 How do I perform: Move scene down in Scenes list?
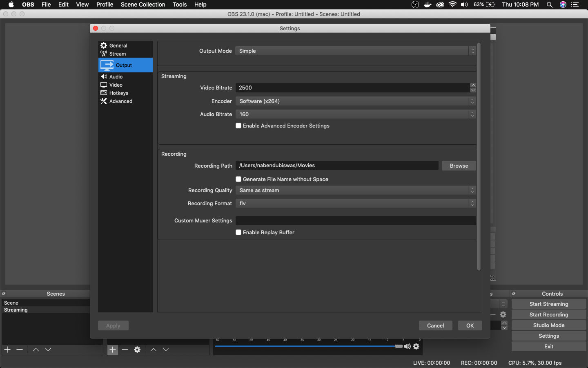point(48,350)
